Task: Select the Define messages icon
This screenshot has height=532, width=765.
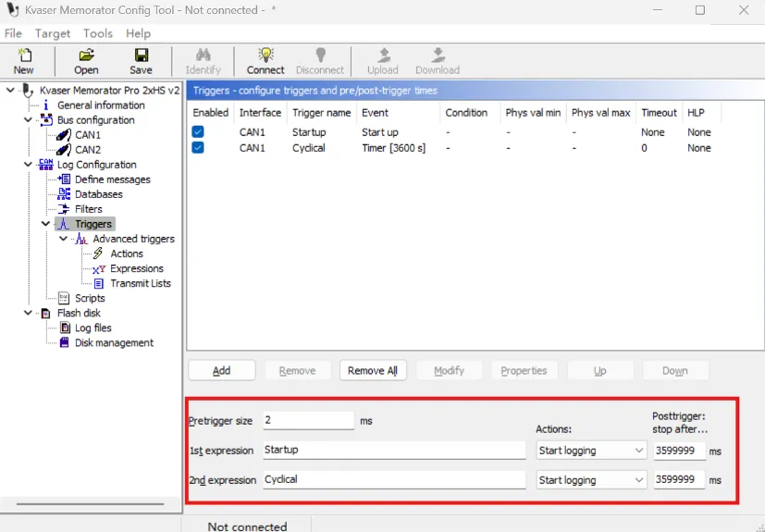Action: (x=64, y=179)
